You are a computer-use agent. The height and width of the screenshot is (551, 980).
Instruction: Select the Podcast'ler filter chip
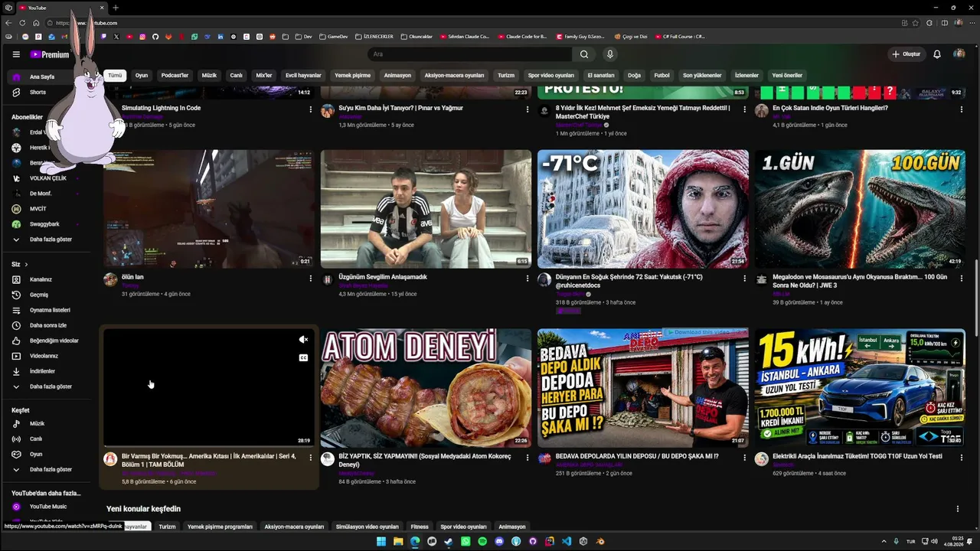(x=175, y=76)
